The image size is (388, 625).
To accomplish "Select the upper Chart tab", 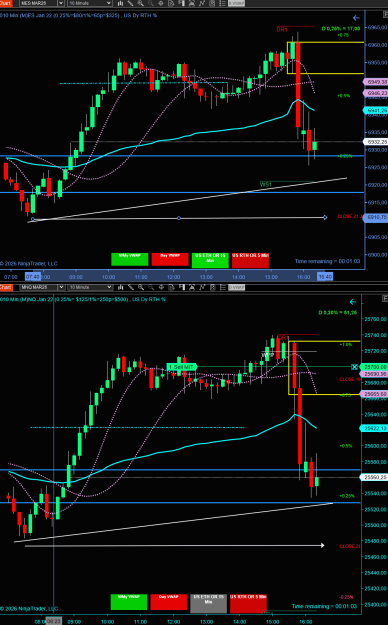I will (6, 3).
